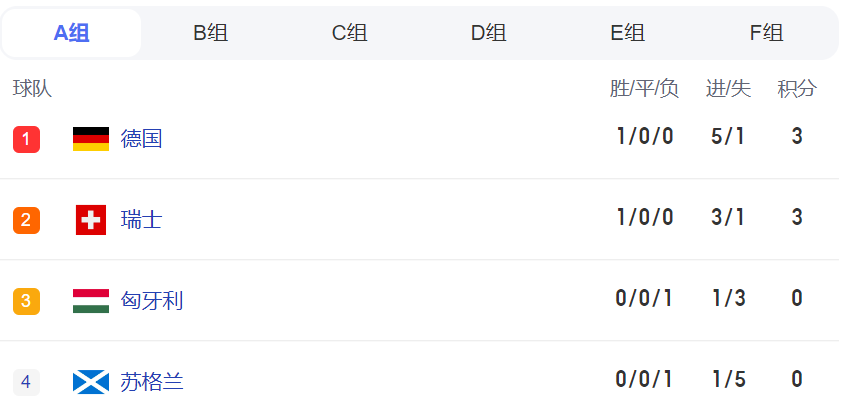Viewport: 841px width, 400px height.
Task: Open the 匈牙利 team link
Action: point(152,301)
